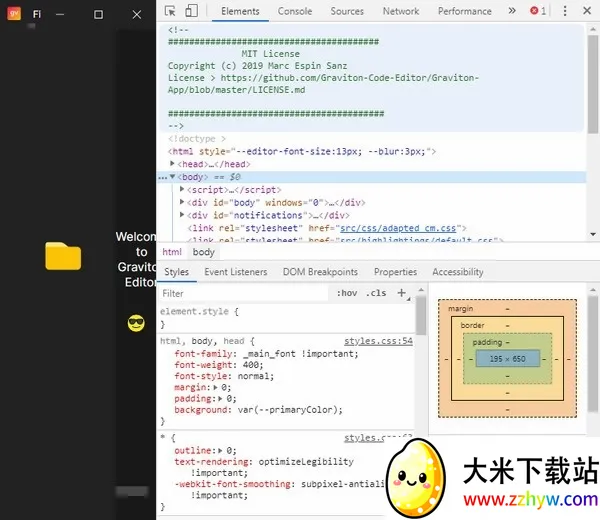Switch to the Console tab
Image resolution: width=600 pixels, height=520 pixels.
(x=295, y=11)
